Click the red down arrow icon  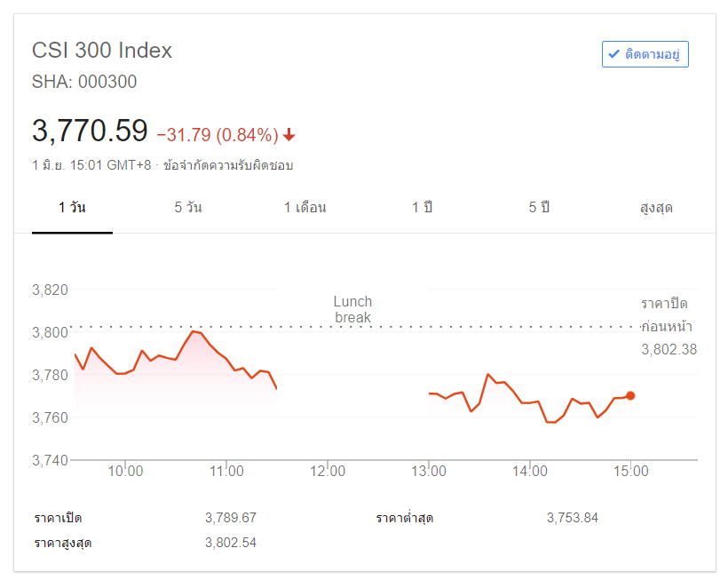[x=289, y=135]
